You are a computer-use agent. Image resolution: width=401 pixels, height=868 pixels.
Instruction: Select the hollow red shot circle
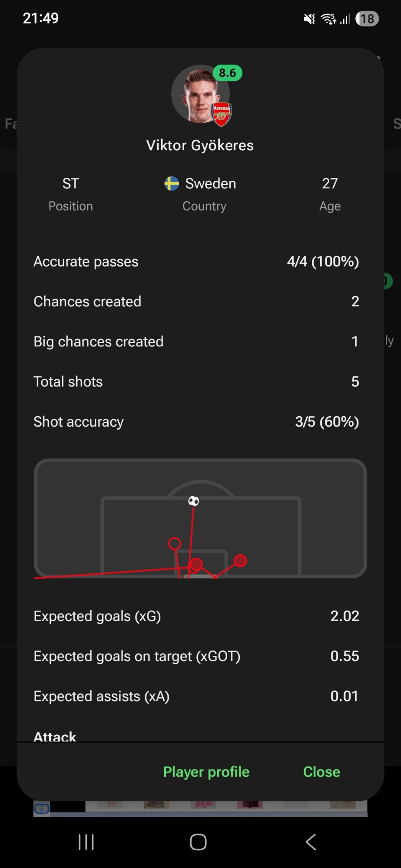[x=175, y=543]
